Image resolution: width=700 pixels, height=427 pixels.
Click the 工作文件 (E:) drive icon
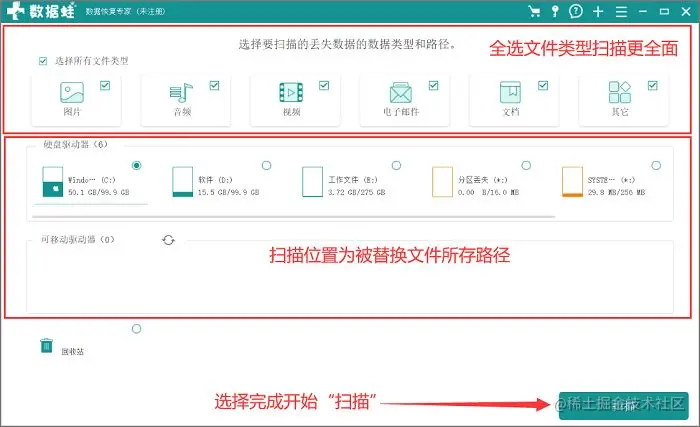tap(312, 182)
